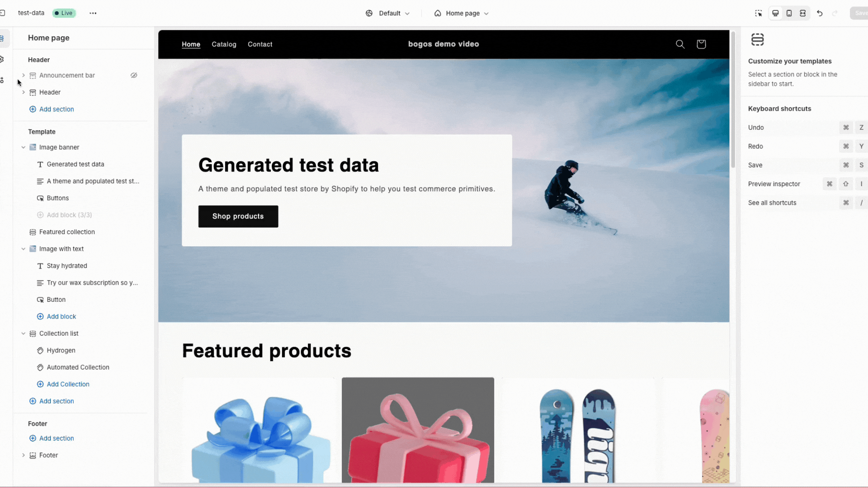Click Add Collection under Collection list
The width and height of the screenshot is (868, 488).
68,384
